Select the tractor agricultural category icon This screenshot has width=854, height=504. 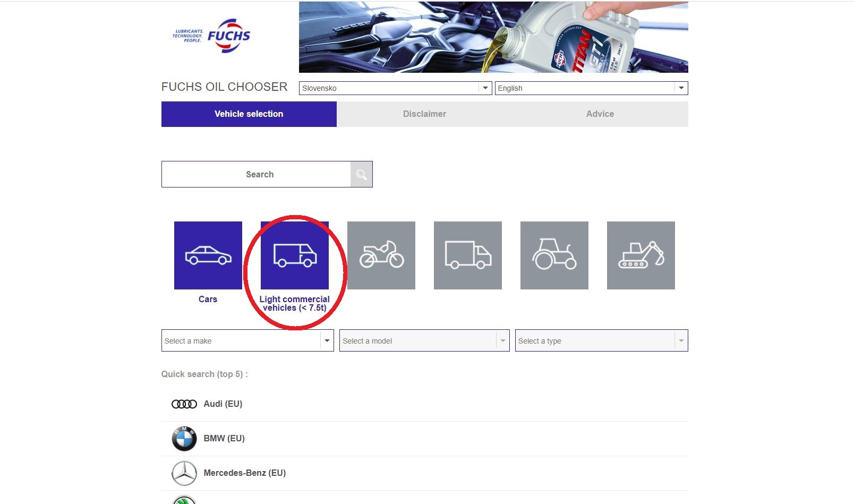coord(554,255)
